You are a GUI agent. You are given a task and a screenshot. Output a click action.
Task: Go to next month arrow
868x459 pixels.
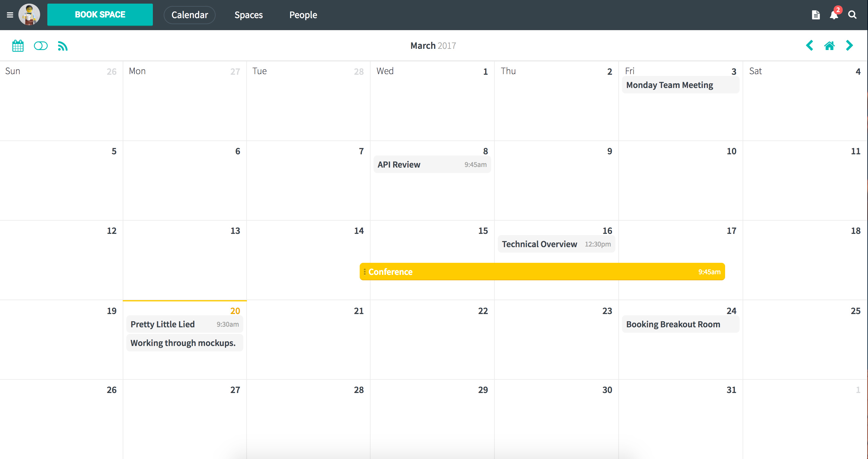click(x=850, y=46)
